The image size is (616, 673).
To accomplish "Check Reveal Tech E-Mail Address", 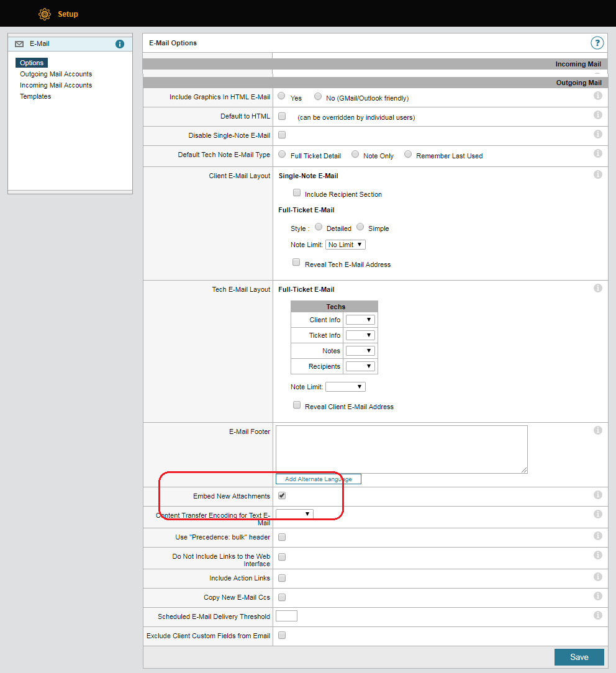I will pyautogui.click(x=296, y=262).
